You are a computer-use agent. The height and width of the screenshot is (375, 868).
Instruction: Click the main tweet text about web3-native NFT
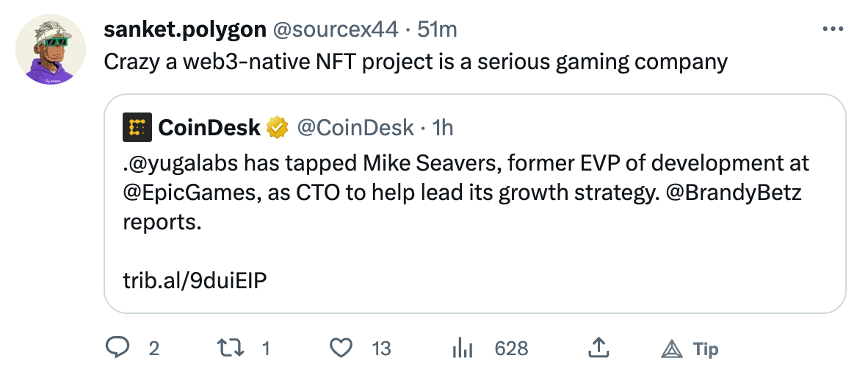coord(415,61)
